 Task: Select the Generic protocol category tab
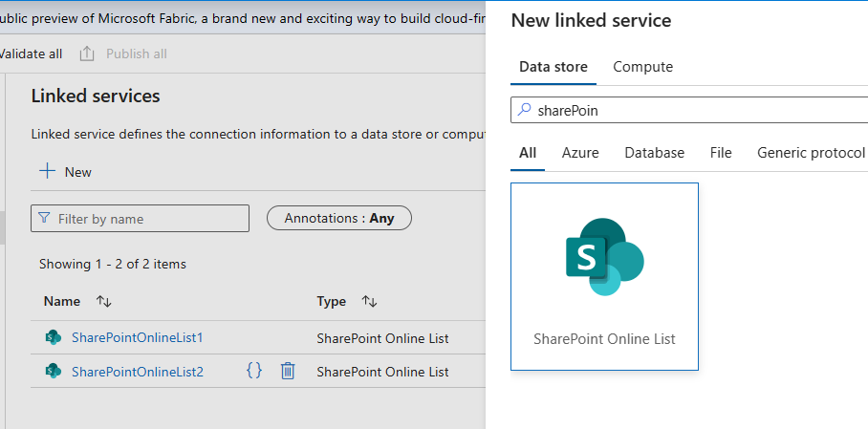click(811, 153)
